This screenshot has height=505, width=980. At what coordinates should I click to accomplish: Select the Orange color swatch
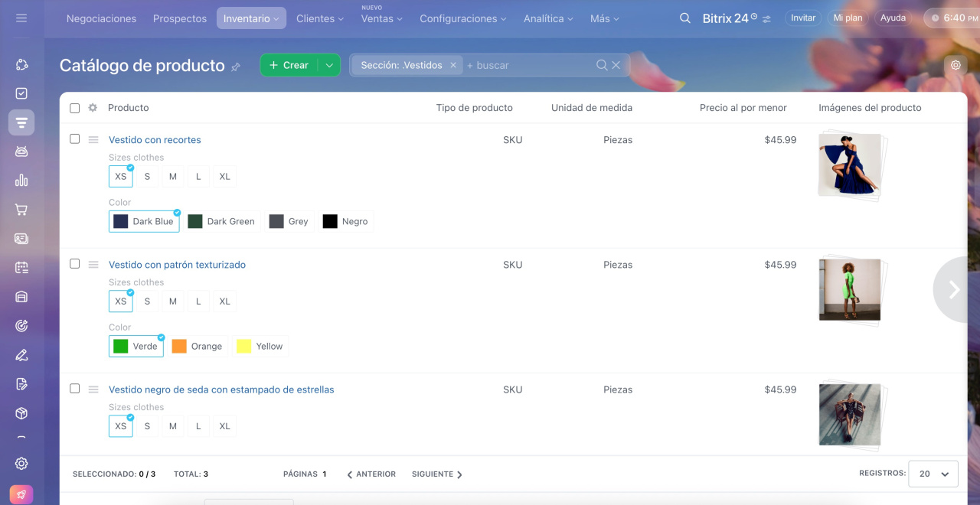(198, 347)
